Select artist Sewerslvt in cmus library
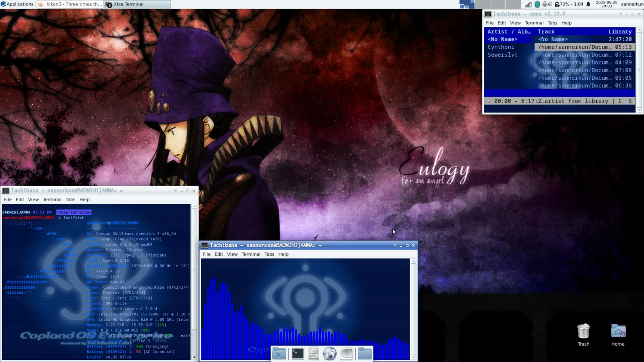This screenshot has height=362, width=644. click(x=502, y=55)
